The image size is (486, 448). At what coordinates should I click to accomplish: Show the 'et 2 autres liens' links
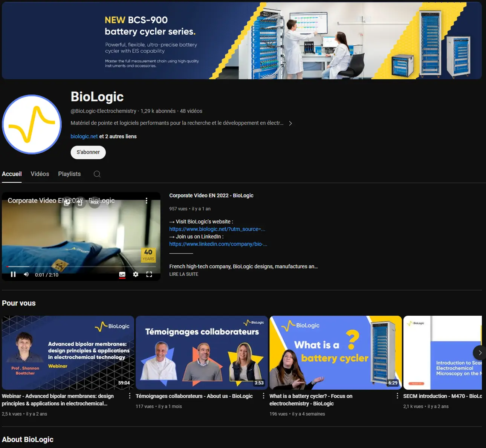(118, 136)
